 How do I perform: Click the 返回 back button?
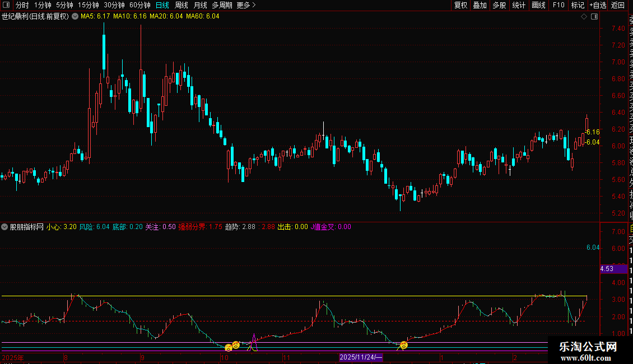coord(618,6)
